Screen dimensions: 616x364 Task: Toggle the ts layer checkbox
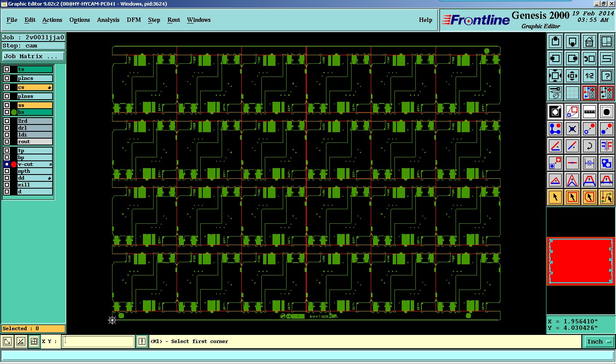coord(7,69)
